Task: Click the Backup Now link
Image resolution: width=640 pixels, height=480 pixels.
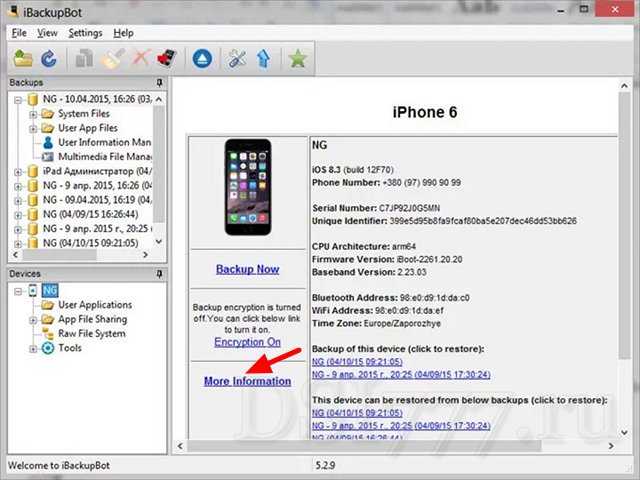Action: coord(248,269)
